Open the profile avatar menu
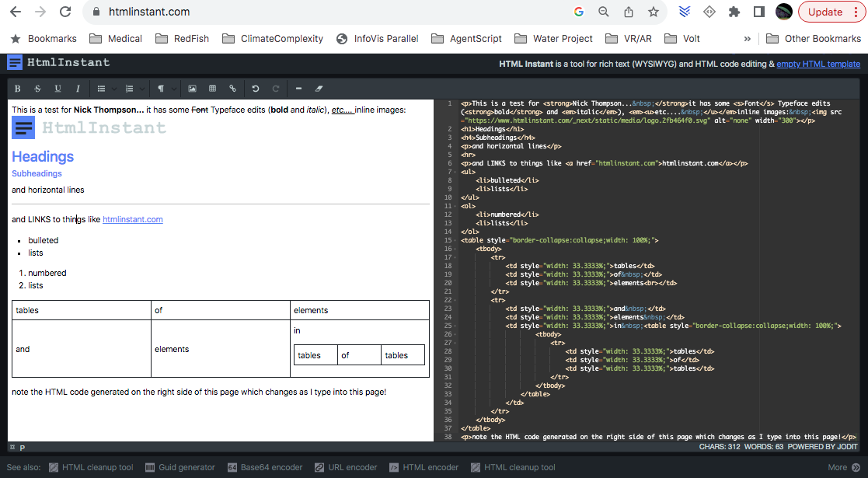This screenshot has height=478, width=868. coord(784,12)
